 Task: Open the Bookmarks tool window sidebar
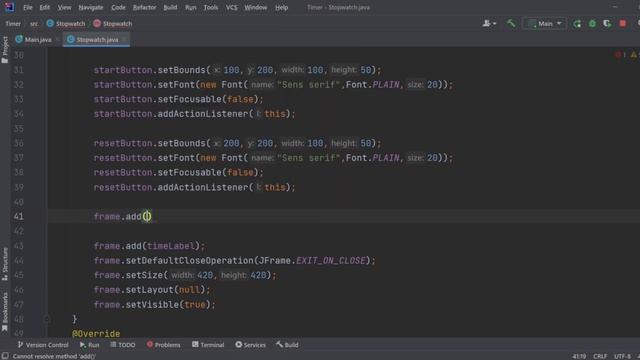[5, 312]
